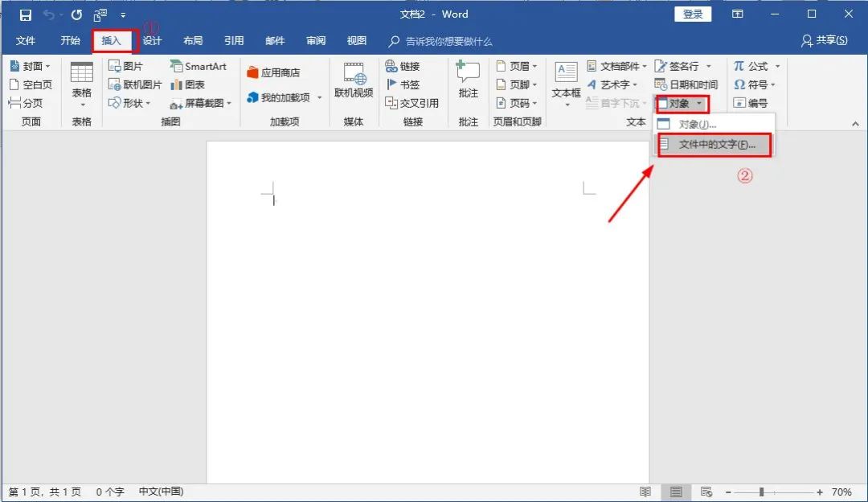Insert 联机视频 online video
The image size is (868, 502).
tap(354, 81)
